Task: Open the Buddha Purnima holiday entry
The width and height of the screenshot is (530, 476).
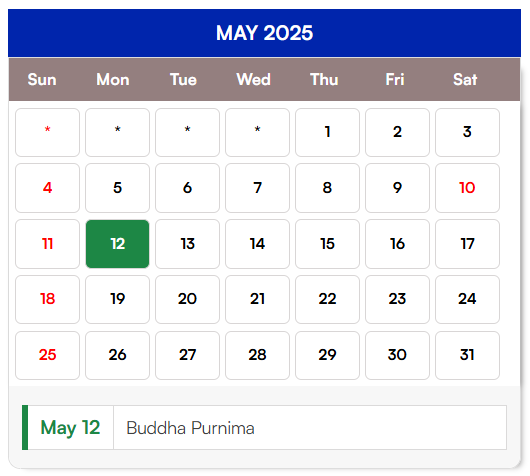Action: tap(310, 428)
